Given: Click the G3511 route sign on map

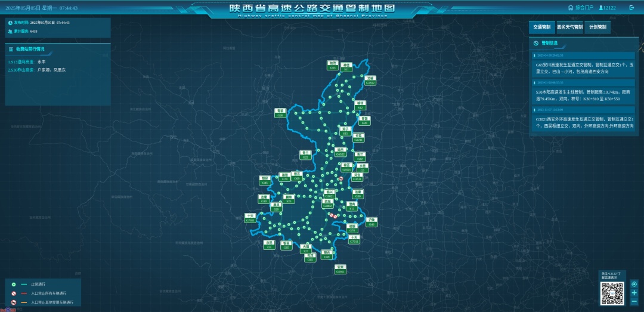Looking at the screenshot, I should tap(357, 177).
